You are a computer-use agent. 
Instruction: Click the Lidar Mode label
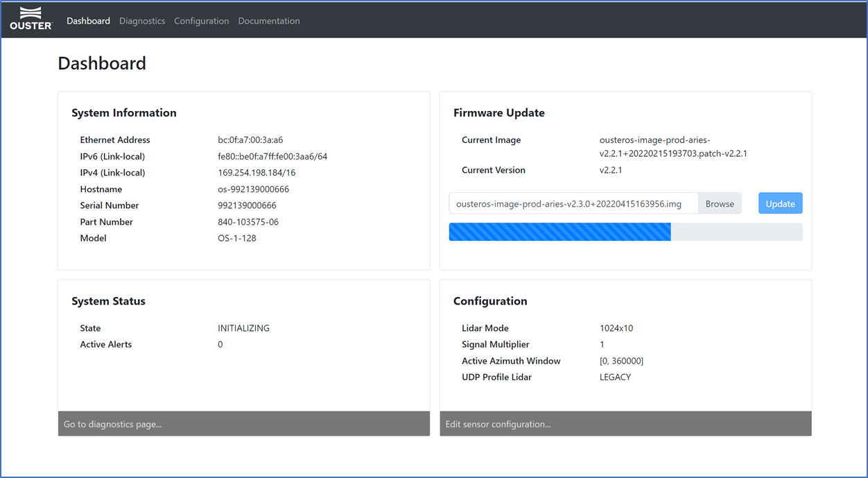click(485, 328)
